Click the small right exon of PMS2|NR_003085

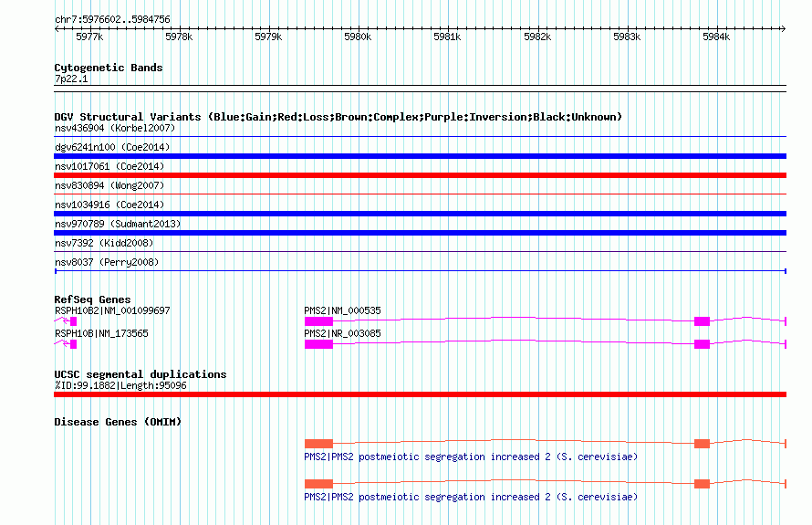702,344
